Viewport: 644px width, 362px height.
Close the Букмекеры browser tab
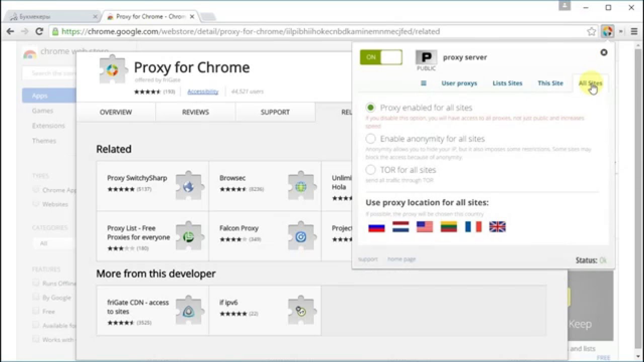click(95, 17)
